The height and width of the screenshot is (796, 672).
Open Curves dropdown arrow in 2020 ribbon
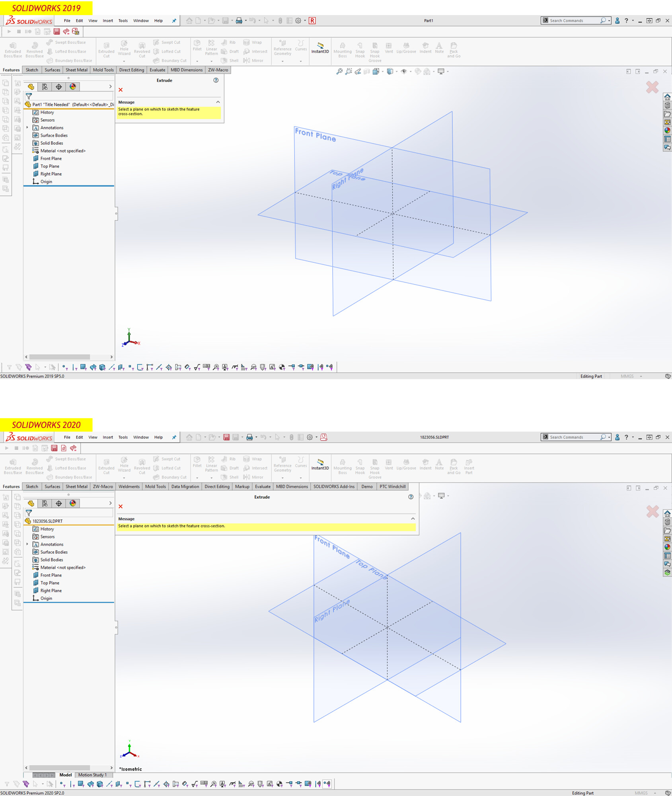point(301,478)
